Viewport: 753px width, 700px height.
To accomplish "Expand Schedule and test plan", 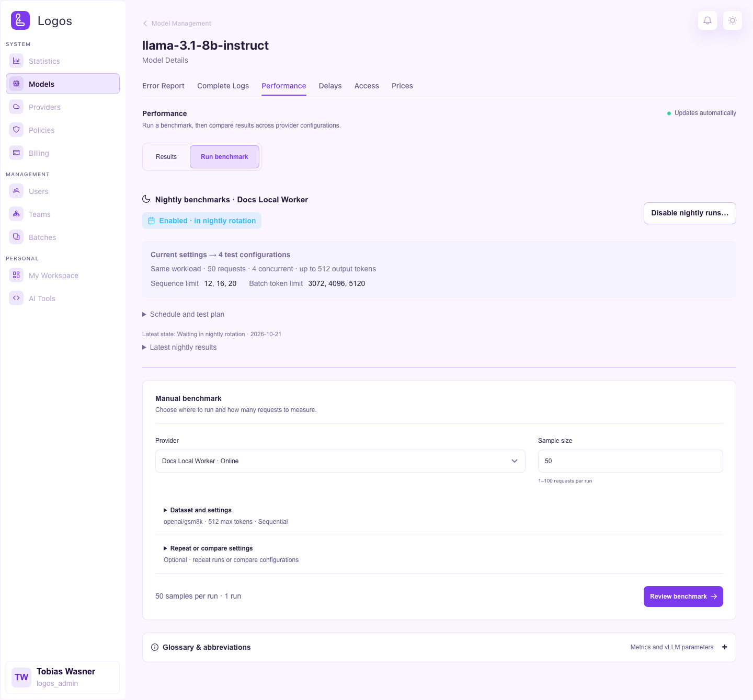I will coord(184,314).
